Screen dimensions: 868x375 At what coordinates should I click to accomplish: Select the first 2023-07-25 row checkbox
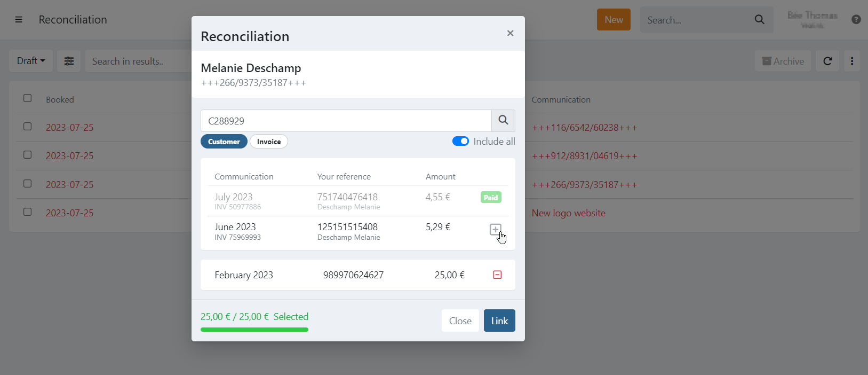tap(28, 127)
